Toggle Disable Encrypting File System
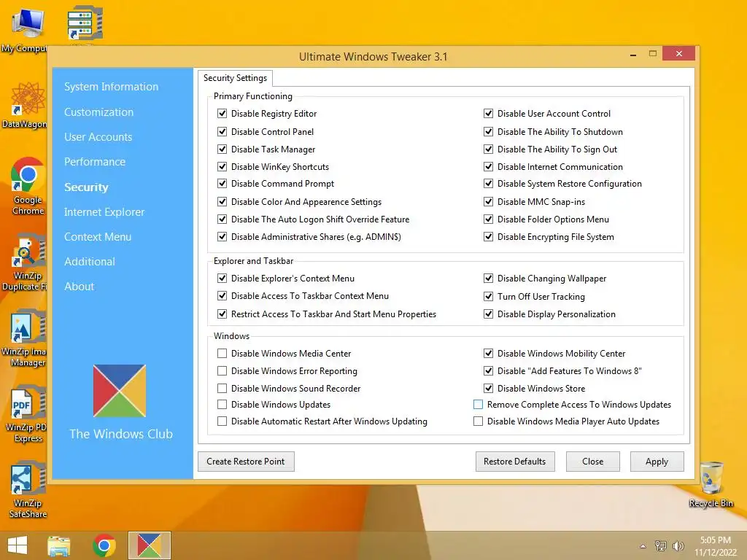This screenshot has width=747, height=560. pyautogui.click(x=488, y=237)
